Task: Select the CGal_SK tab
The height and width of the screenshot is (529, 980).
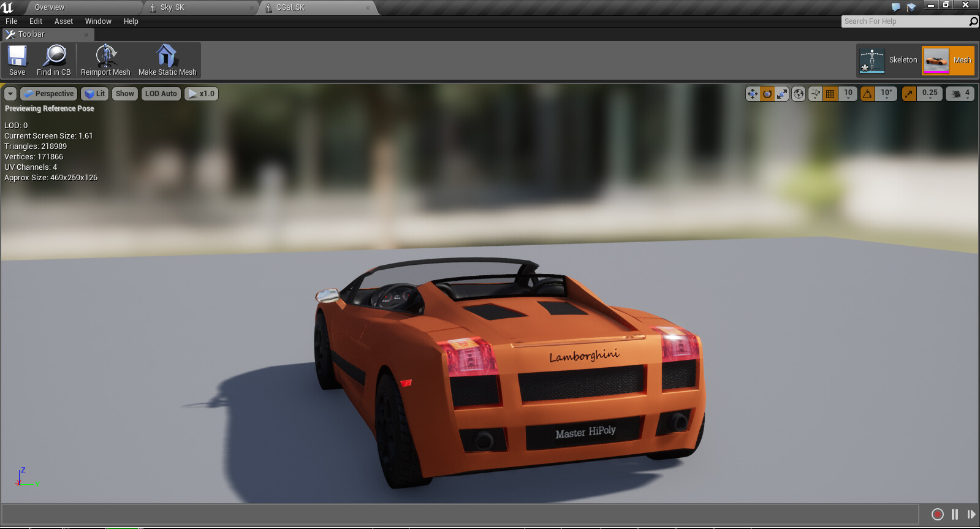Action: (319, 7)
